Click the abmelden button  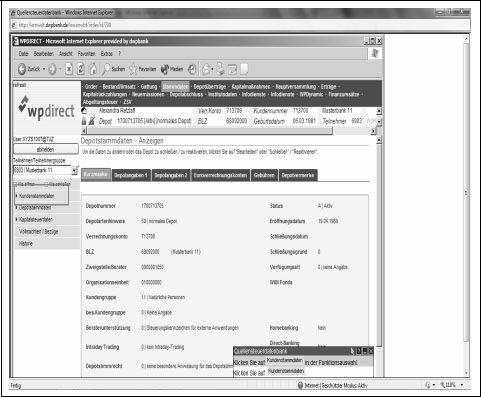[x=46, y=149]
